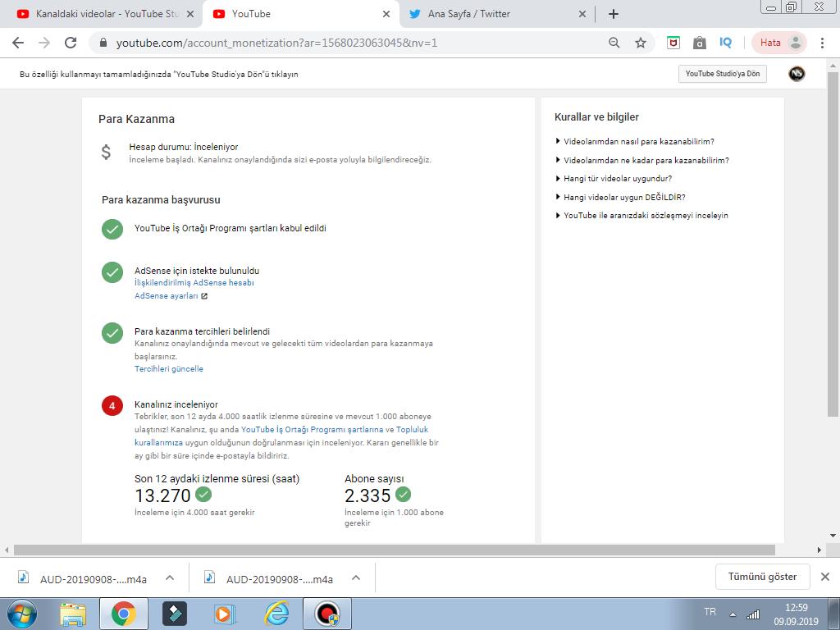Open the screen recorder taskbar icon
840x630 pixels.
coord(327,614)
